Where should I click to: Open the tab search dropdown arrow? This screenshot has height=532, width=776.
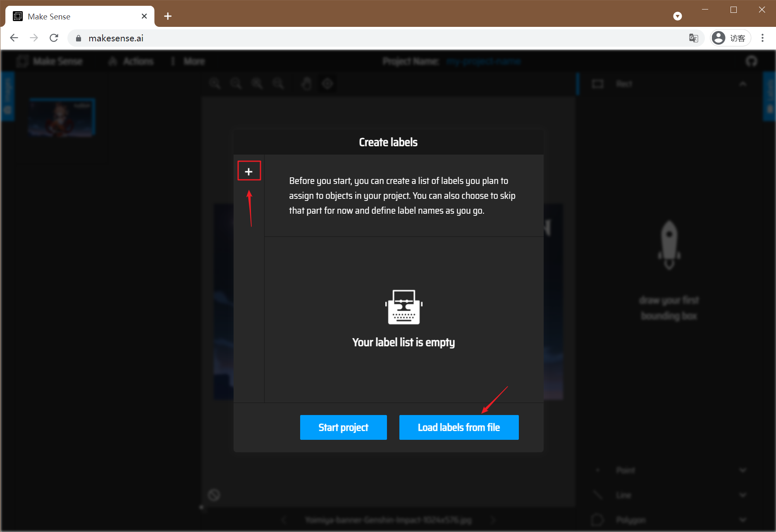677,16
